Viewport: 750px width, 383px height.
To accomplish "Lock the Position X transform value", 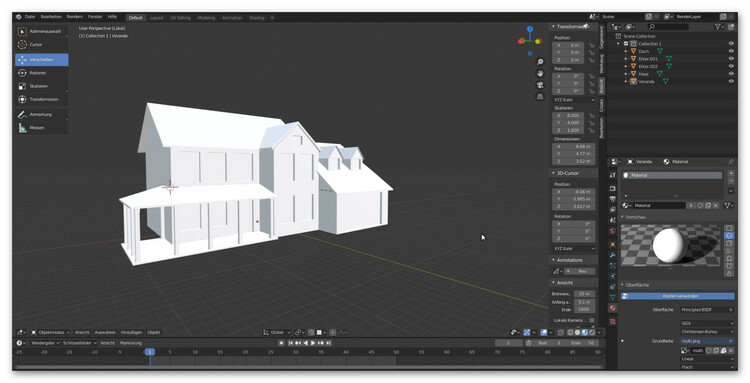I will (592, 45).
